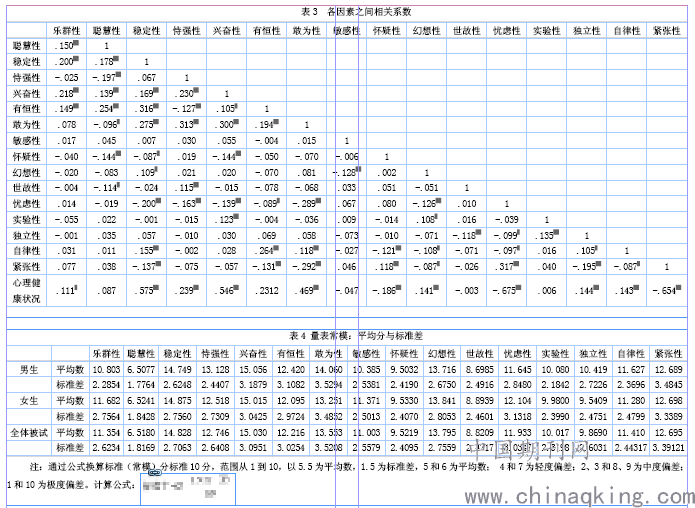Select the '女生' row label in Table 4

pos(31,402)
